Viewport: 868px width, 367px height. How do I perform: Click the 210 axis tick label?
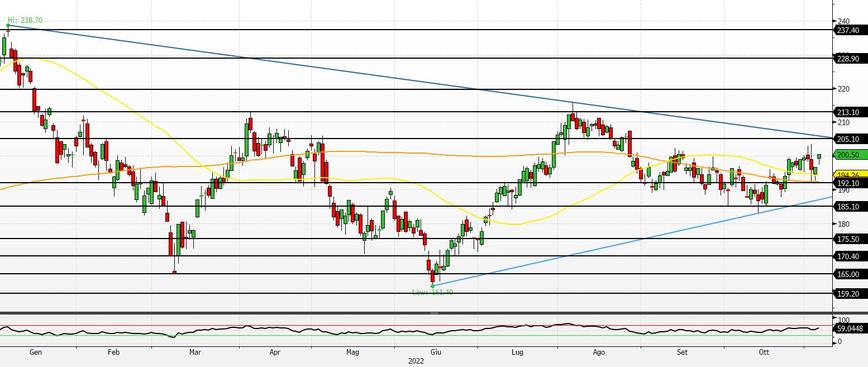click(x=843, y=122)
